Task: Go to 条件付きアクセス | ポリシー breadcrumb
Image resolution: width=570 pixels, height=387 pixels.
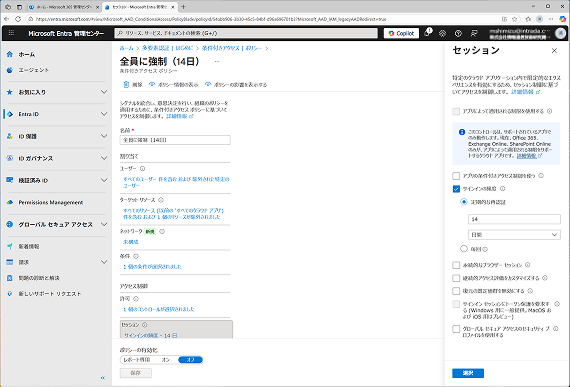Action: point(232,48)
